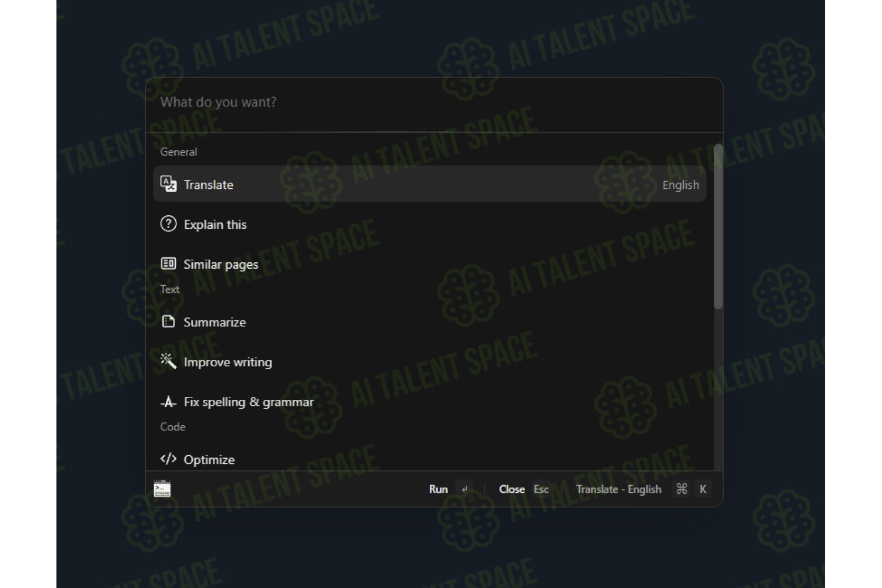Screen dimensions: 882x588
Task: Click the Optimize code brackets icon
Action: click(168, 459)
